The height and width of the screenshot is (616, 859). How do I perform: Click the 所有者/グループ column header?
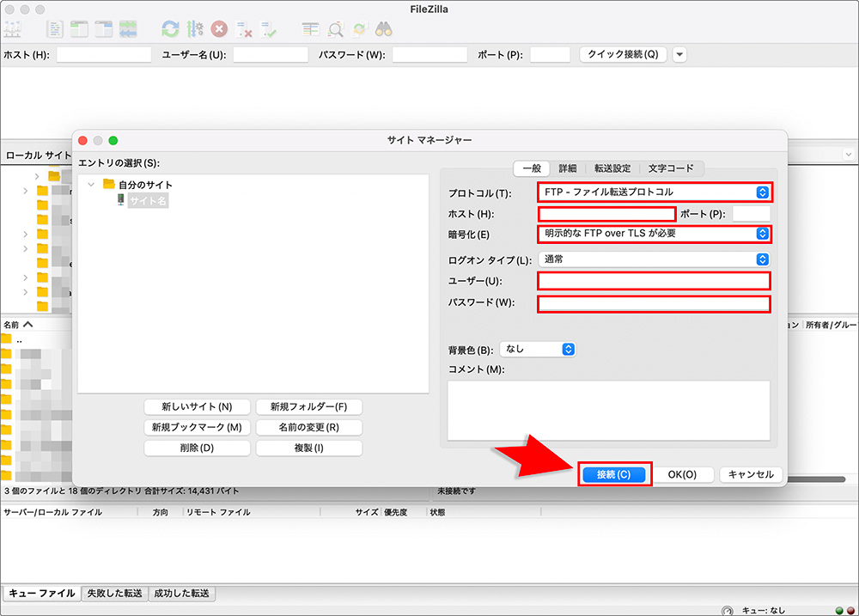tap(831, 325)
